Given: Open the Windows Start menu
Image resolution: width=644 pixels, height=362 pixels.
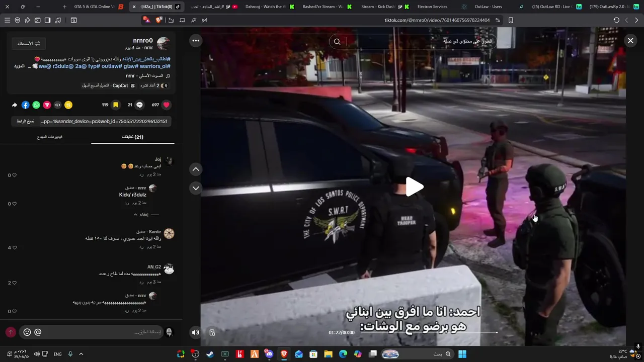Looking at the screenshot, I should 462,354.
